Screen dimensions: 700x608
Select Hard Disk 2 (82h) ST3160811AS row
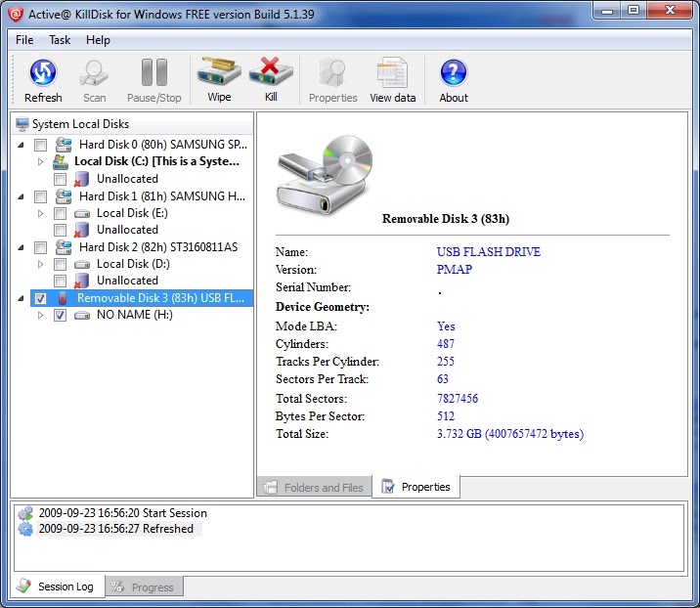point(158,247)
